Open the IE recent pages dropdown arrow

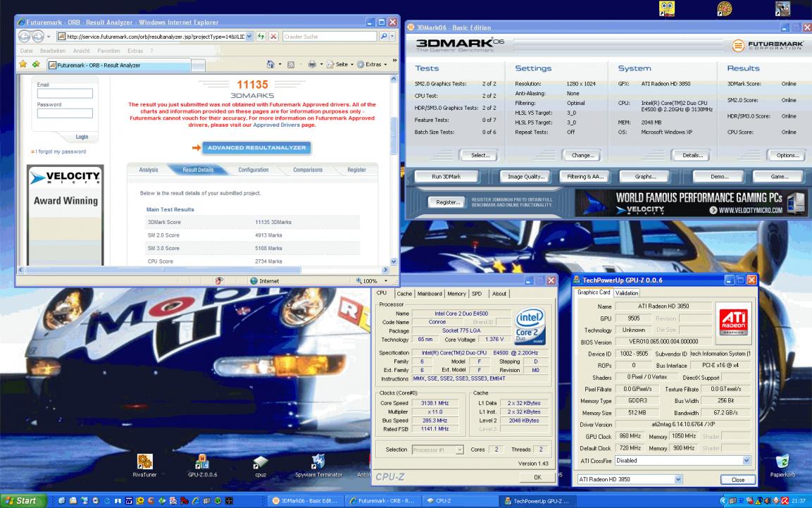click(49, 36)
